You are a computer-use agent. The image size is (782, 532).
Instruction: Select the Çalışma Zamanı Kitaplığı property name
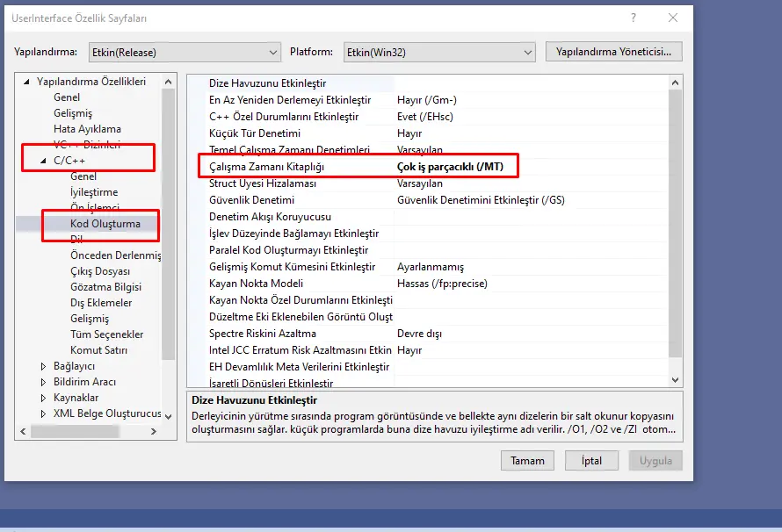pos(267,167)
